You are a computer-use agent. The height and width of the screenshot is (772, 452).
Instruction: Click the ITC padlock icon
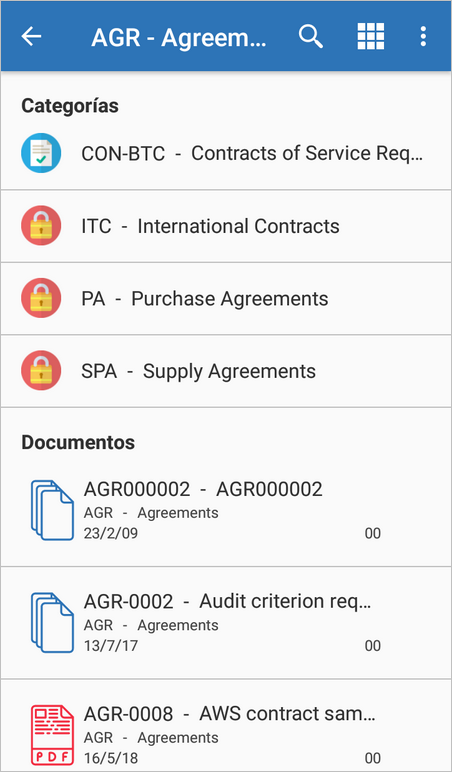pos(41,225)
